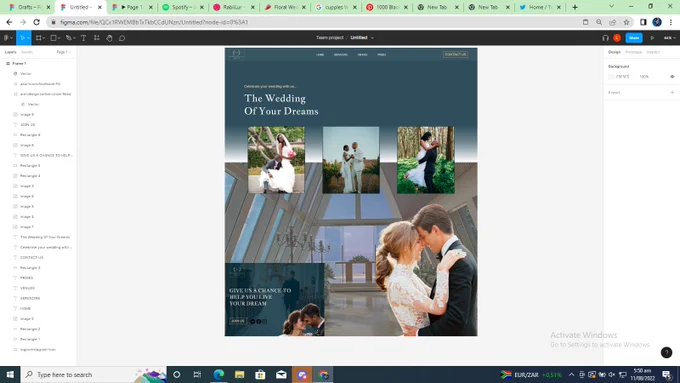Open a new browser tab with plus
The height and width of the screenshot is (383, 680).
[575, 7]
